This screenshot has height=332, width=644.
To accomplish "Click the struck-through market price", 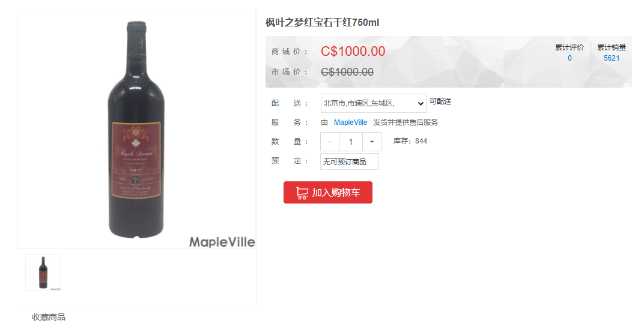I will pyautogui.click(x=347, y=72).
